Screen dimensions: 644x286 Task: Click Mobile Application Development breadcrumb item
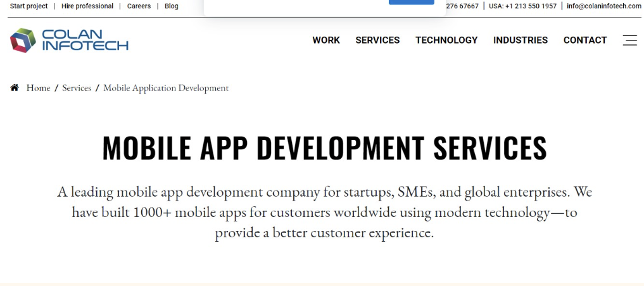166,88
